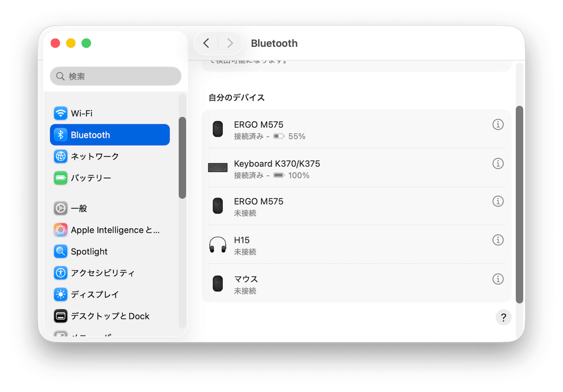Click the device list scrollbar thumb
The width and height of the screenshot is (563, 392).
pos(519,205)
